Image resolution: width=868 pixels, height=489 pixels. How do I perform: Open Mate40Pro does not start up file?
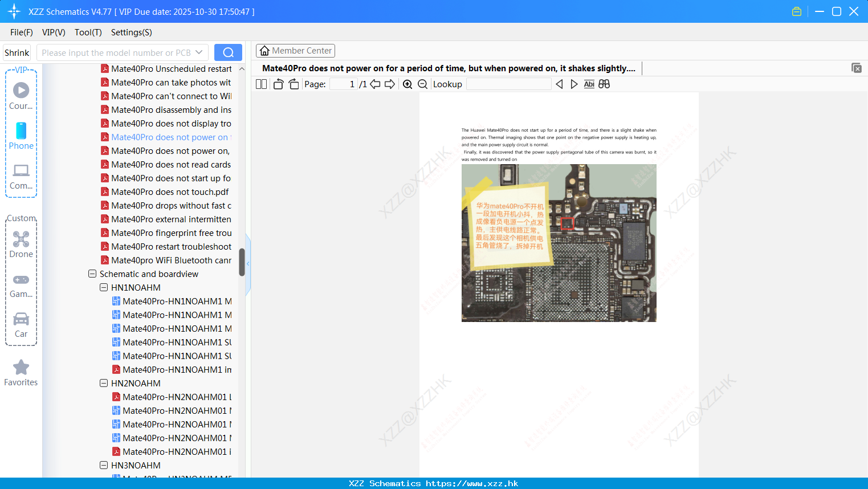[166, 178]
